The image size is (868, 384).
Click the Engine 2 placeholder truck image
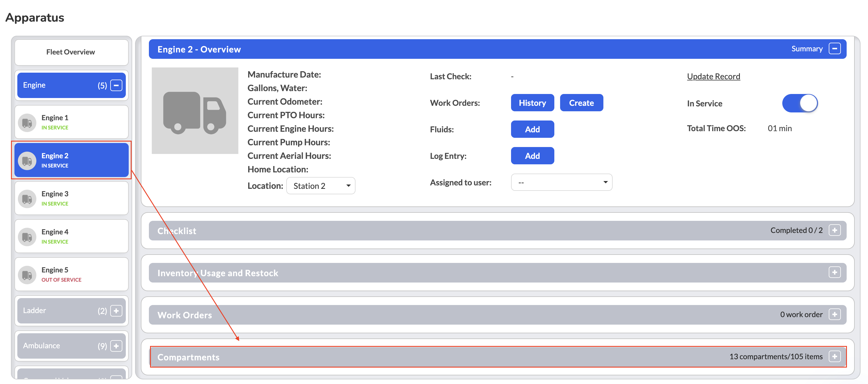(195, 111)
